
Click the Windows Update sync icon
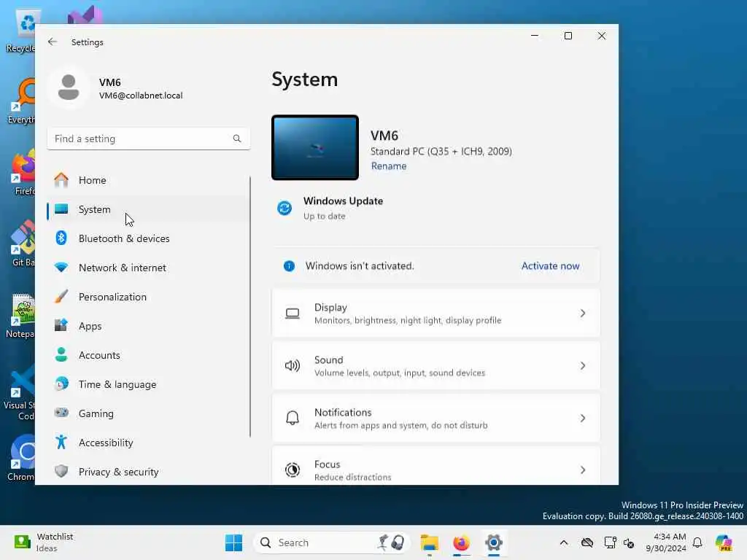(x=285, y=208)
